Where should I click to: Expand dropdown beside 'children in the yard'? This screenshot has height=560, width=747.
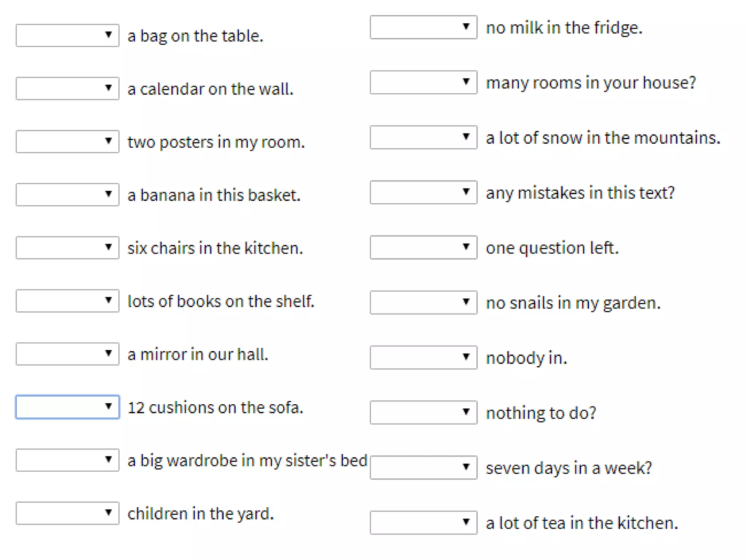(x=67, y=513)
